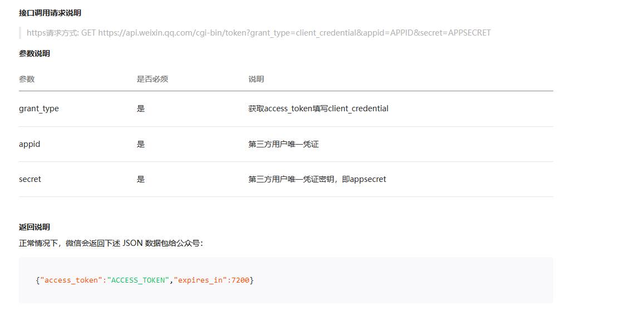This screenshot has height=311, width=644.
Task: Click "access_token" key in JSON code
Action: 71,280
